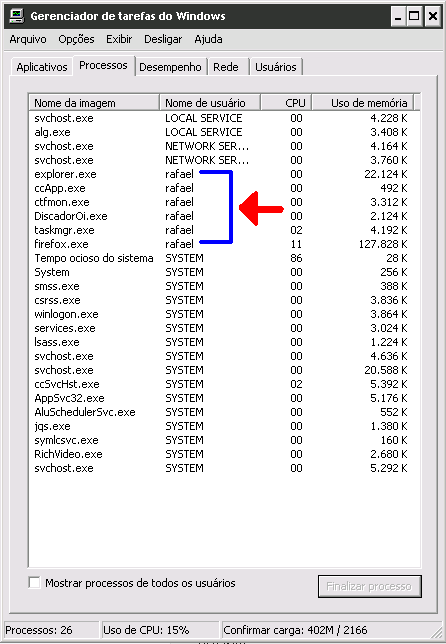Sort by Nome da imagem column header
The height and width of the screenshot is (644, 446).
click(x=94, y=103)
